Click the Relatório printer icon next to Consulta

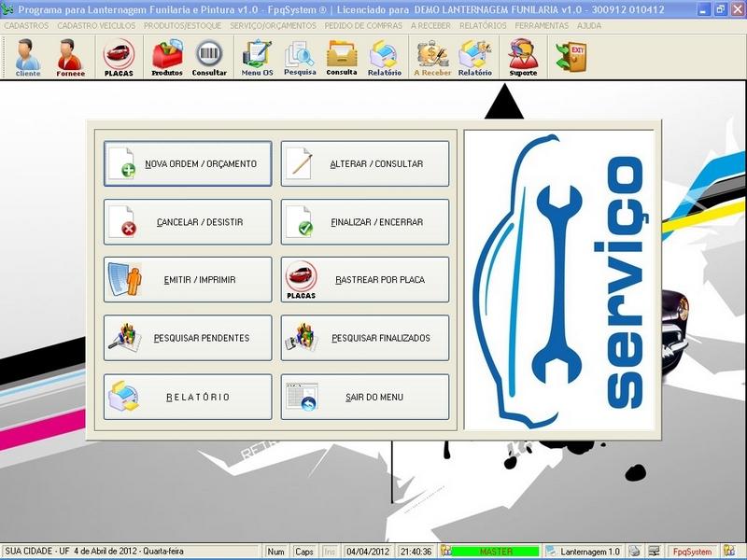pos(385,58)
